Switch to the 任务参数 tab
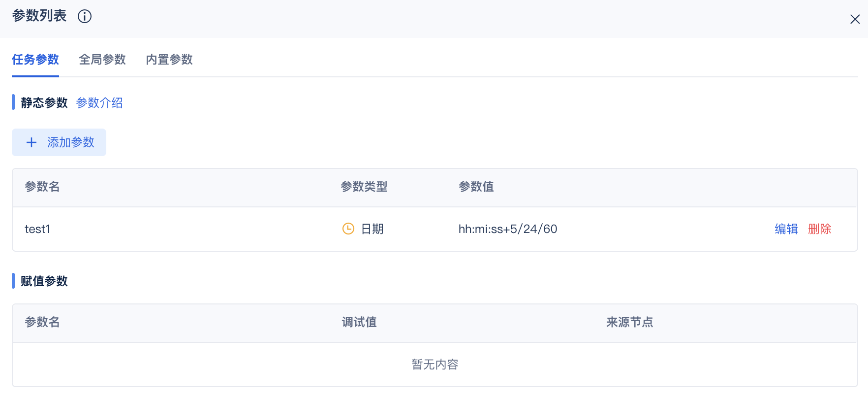Image resolution: width=868 pixels, height=400 pixels. pos(35,60)
